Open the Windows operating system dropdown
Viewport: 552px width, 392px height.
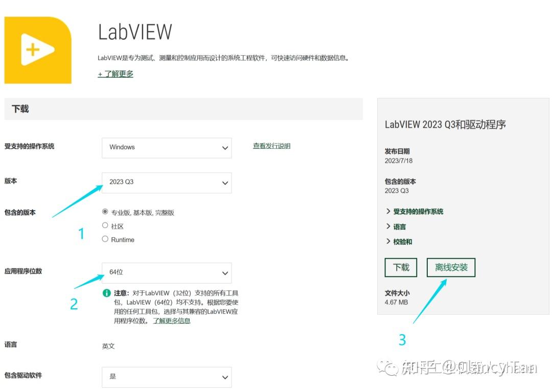pos(167,148)
